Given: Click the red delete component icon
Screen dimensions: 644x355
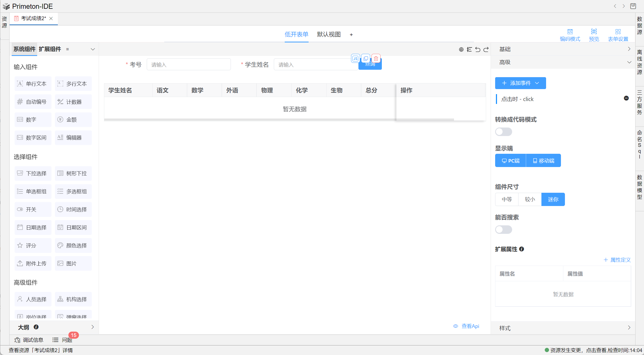Looking at the screenshot, I should click(x=376, y=59).
